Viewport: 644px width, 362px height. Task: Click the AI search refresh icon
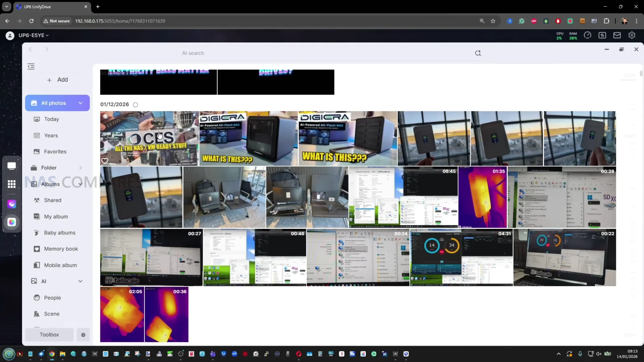tap(478, 53)
